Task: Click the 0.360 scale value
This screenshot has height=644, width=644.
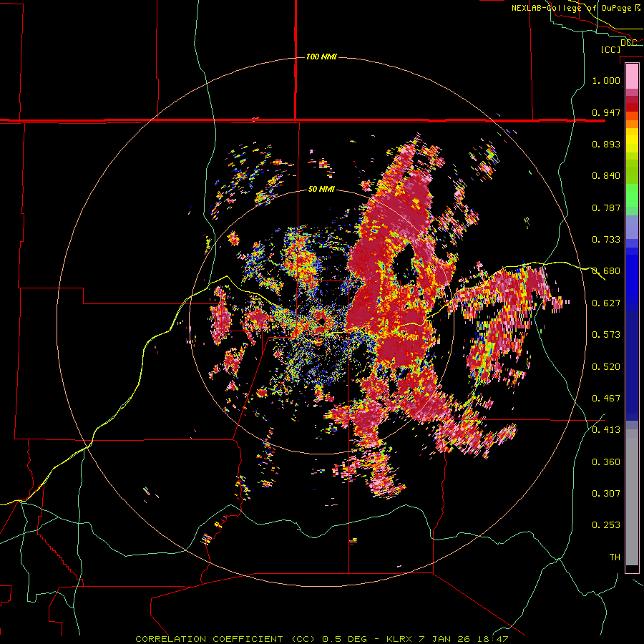Action: (x=606, y=462)
